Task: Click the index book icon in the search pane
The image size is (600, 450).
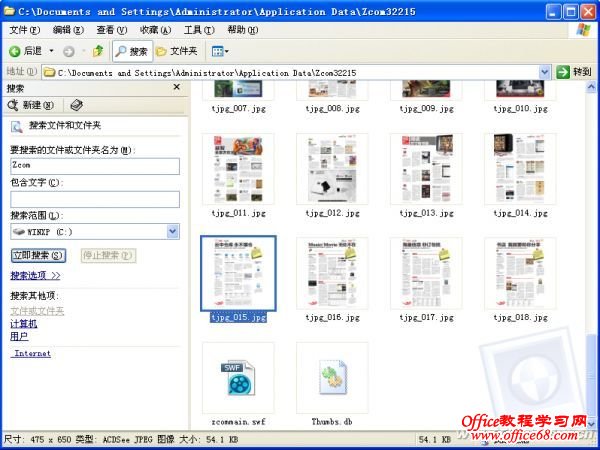Action: pos(77,105)
